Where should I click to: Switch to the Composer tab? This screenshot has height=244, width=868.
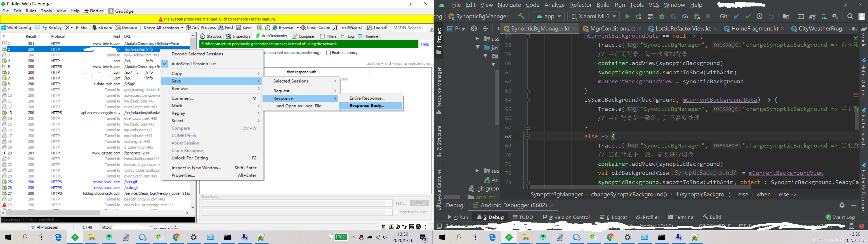[x=304, y=36]
